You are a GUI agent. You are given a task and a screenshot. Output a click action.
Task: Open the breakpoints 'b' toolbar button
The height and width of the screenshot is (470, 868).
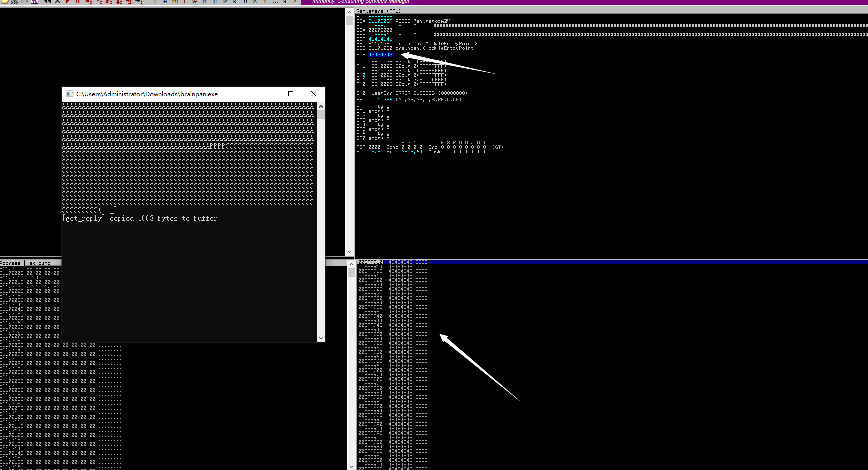[x=245, y=2]
